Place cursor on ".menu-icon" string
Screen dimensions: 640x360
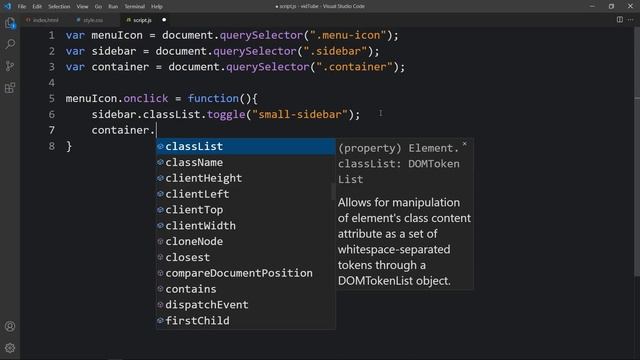pyautogui.click(x=348, y=36)
